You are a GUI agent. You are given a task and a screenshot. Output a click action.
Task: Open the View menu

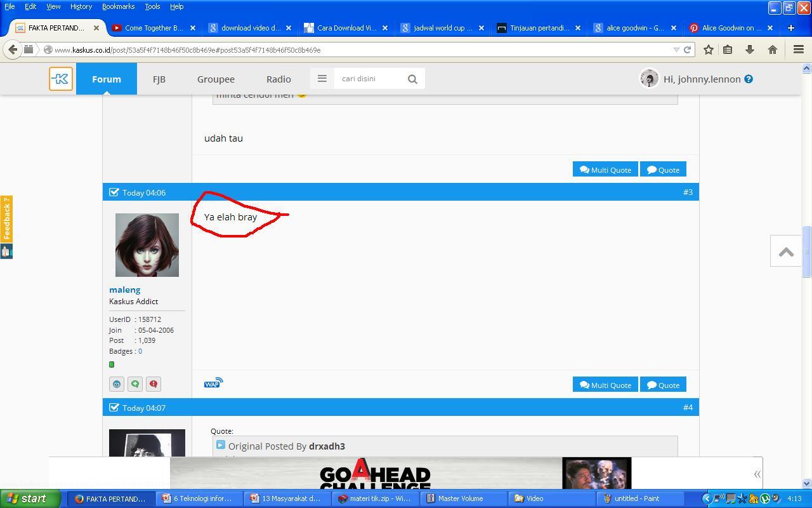[53, 6]
